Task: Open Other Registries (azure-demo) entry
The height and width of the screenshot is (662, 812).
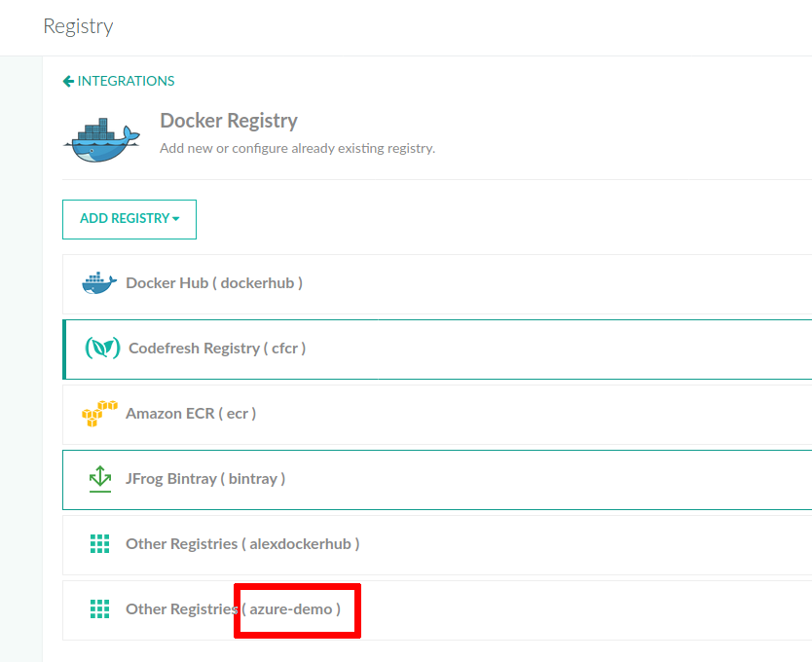Action: point(233,609)
